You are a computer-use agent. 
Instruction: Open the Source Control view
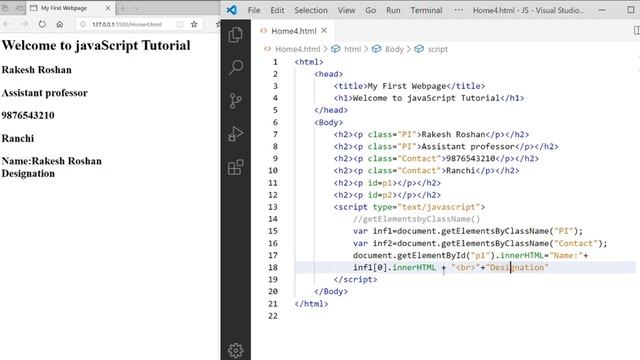[236, 101]
